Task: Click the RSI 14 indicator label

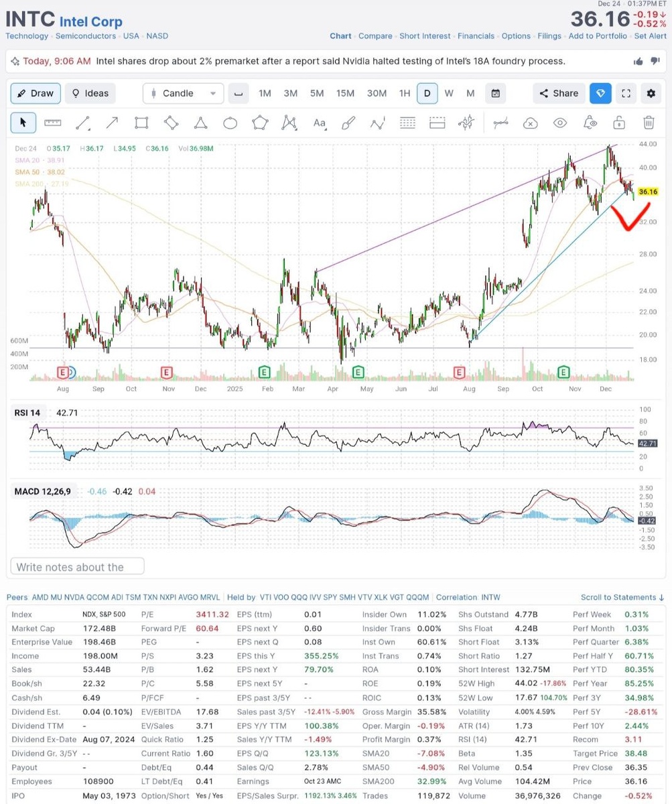Action: pyautogui.click(x=27, y=413)
